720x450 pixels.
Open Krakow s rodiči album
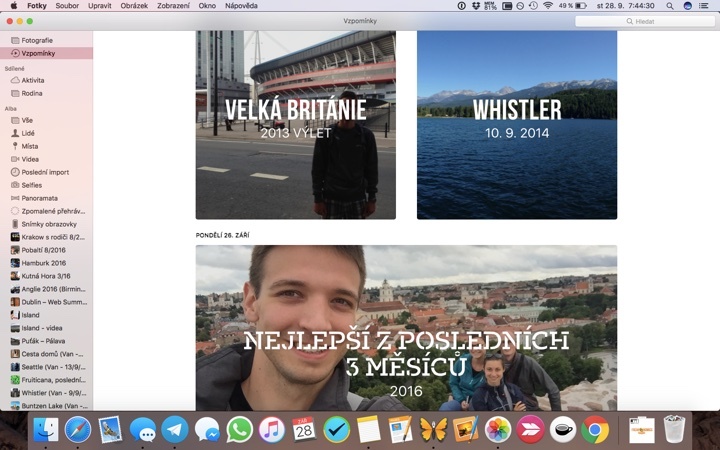[x=46, y=237]
